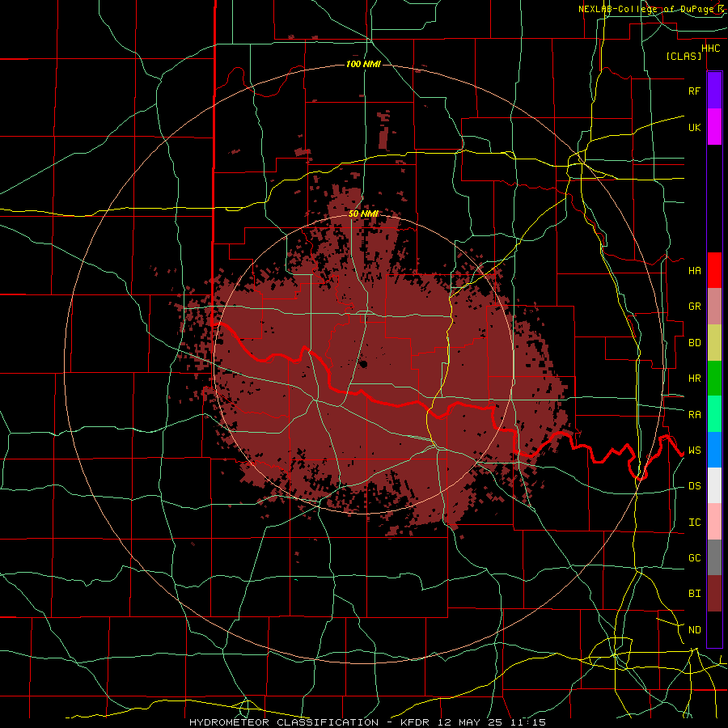Pick the yellow BD legend swatch

point(714,343)
